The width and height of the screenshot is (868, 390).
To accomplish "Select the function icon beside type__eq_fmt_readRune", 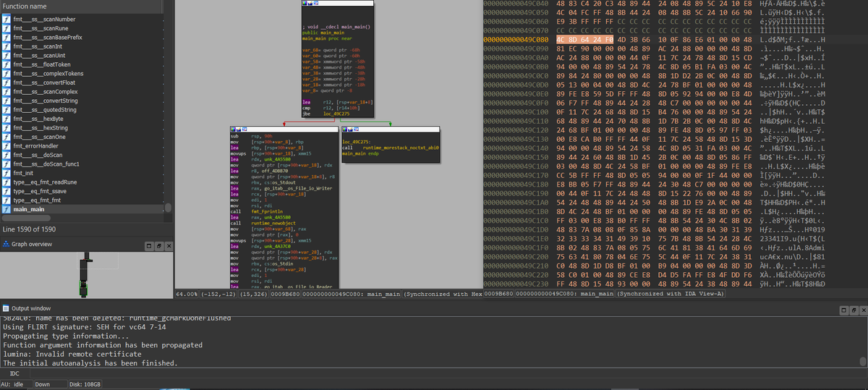I will pos(7,182).
